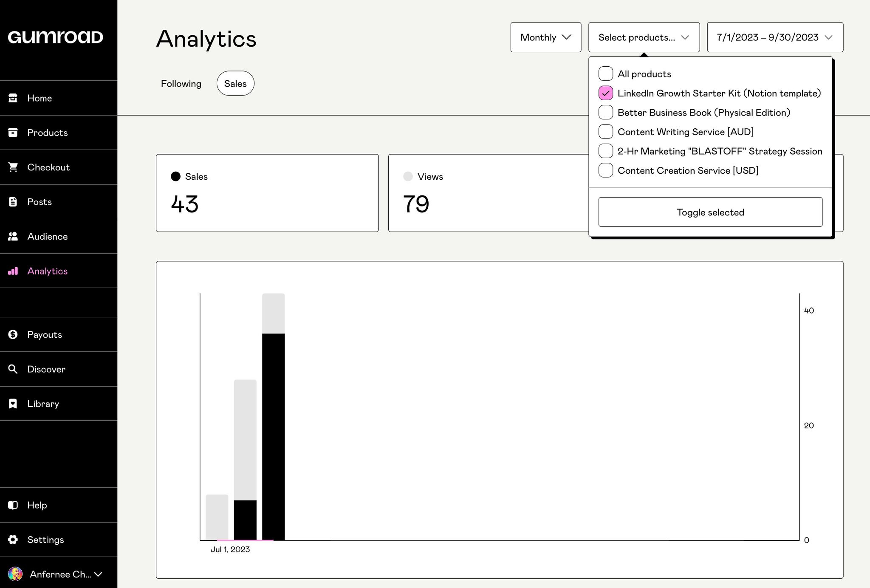Click the Settings gear icon
This screenshot has width=870, height=588.
(13, 540)
